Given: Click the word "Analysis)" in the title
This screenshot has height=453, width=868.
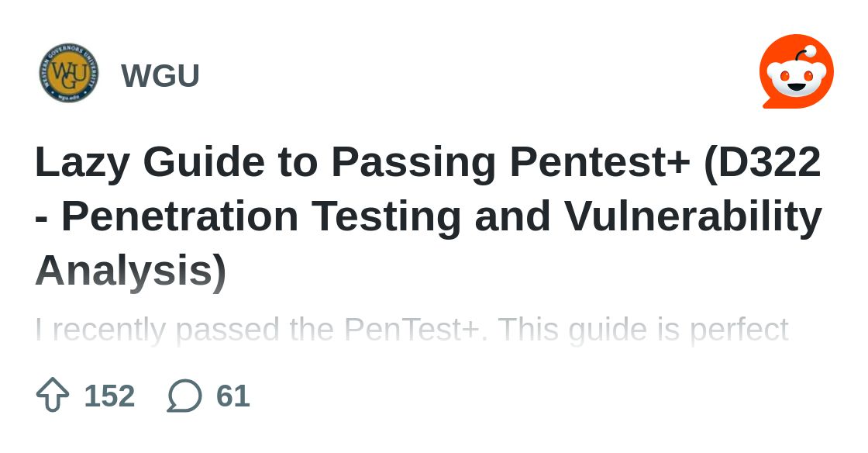Looking at the screenshot, I should (x=131, y=270).
